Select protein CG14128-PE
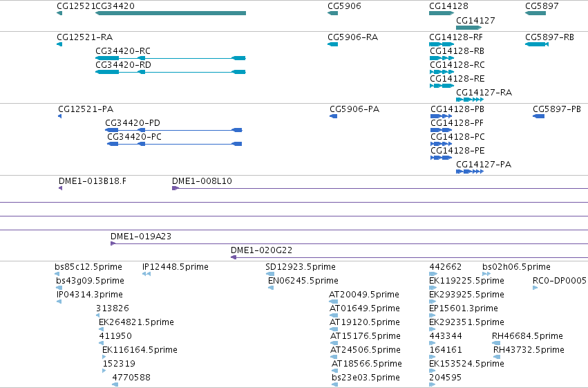This screenshot has width=588, height=388. click(x=441, y=158)
